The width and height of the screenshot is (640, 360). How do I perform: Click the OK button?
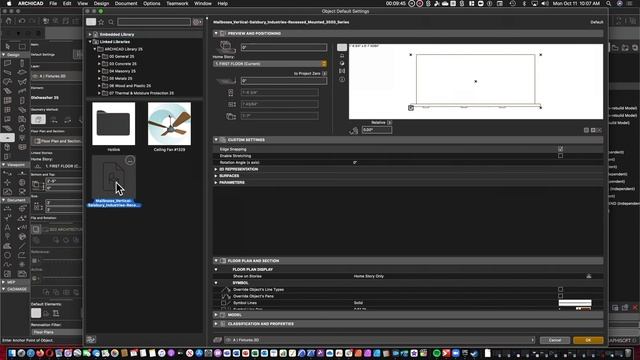[x=588, y=340]
